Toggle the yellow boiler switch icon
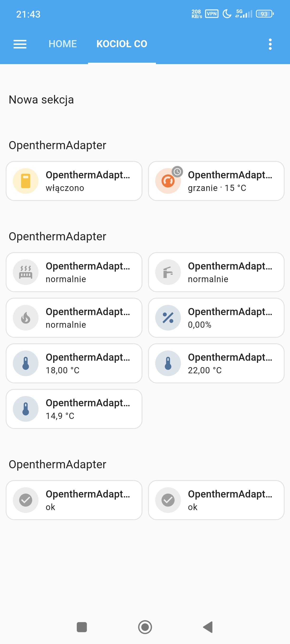The width and height of the screenshot is (290, 644). 25,181
